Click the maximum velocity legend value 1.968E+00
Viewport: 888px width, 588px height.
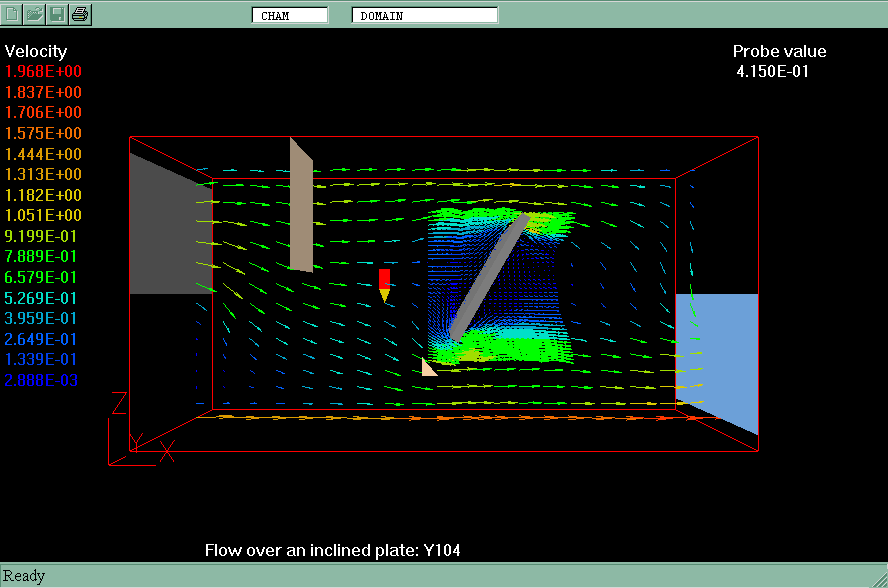point(44,72)
